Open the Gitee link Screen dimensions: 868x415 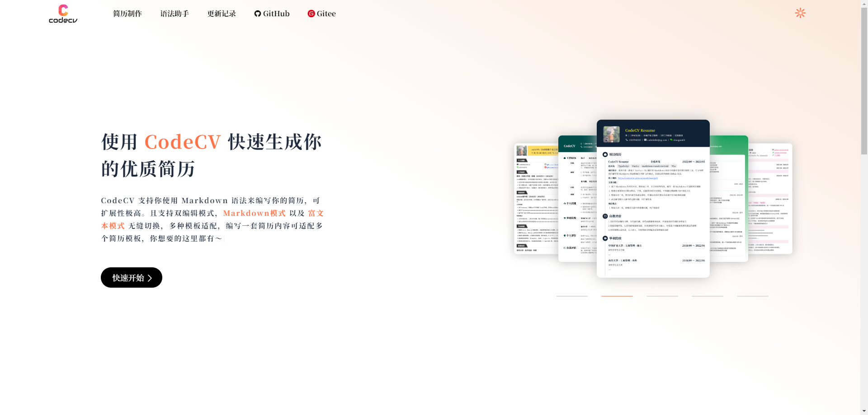click(321, 14)
